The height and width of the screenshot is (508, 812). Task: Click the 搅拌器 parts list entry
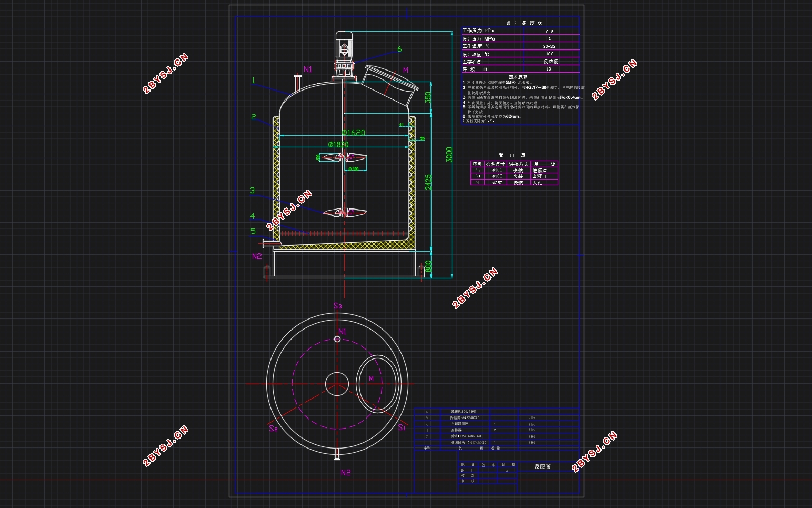coord(456,430)
